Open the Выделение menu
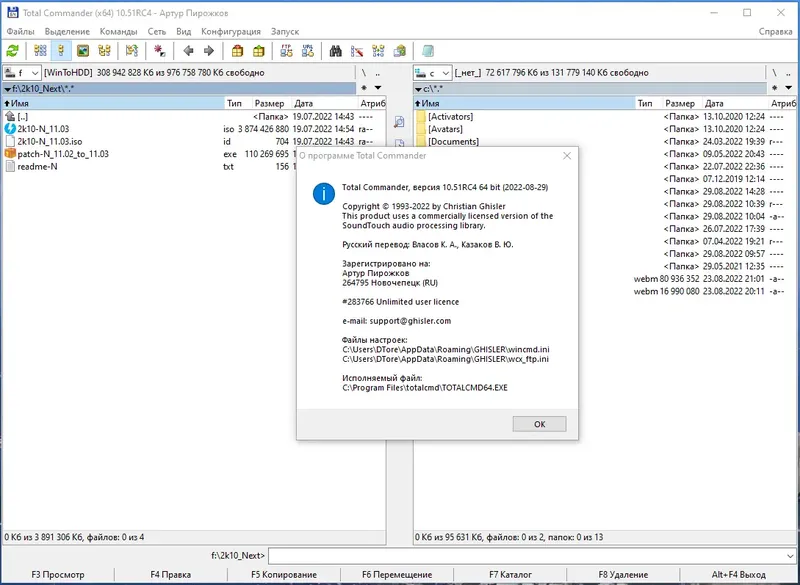The width and height of the screenshot is (800, 585). click(x=67, y=32)
